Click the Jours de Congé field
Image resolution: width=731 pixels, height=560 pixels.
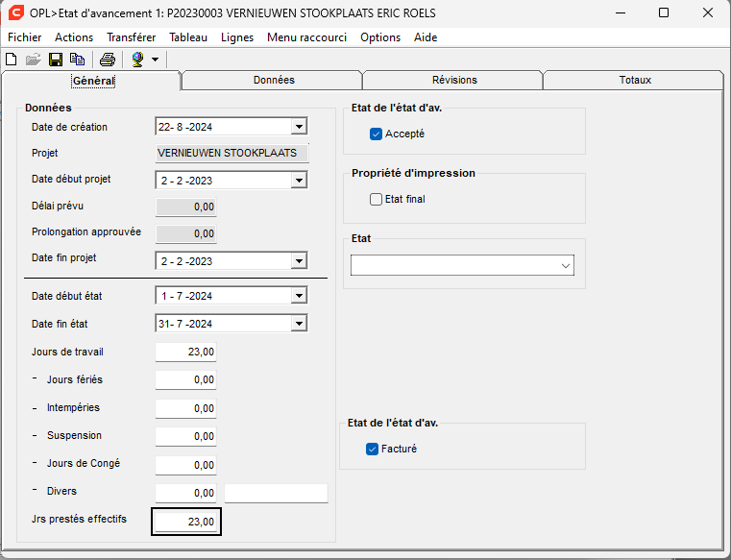pos(185,465)
